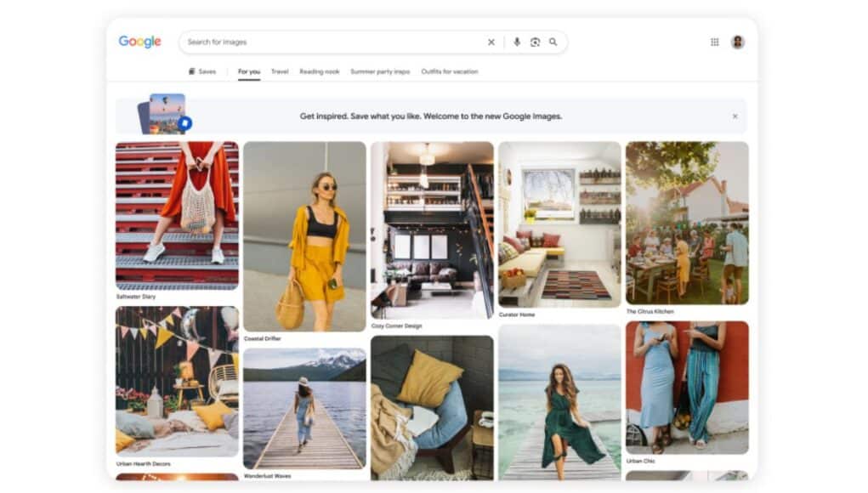This screenshot has width=868, height=493.
Task: Click the Wanderlust Waves caption
Action: point(268,476)
